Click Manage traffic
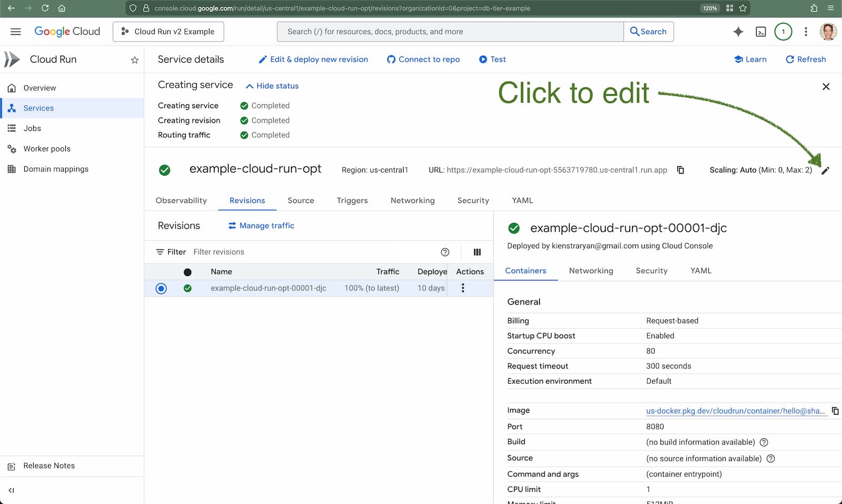The image size is (842, 504). [x=261, y=226]
